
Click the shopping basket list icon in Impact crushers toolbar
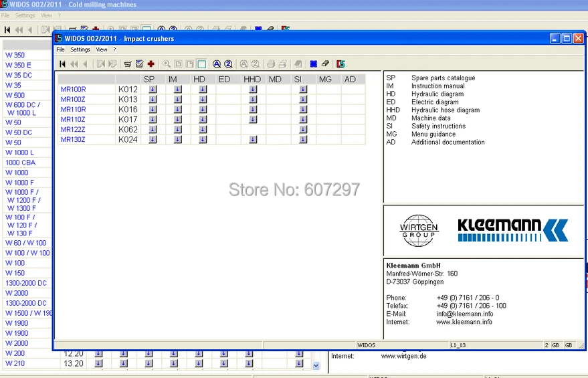point(128,64)
